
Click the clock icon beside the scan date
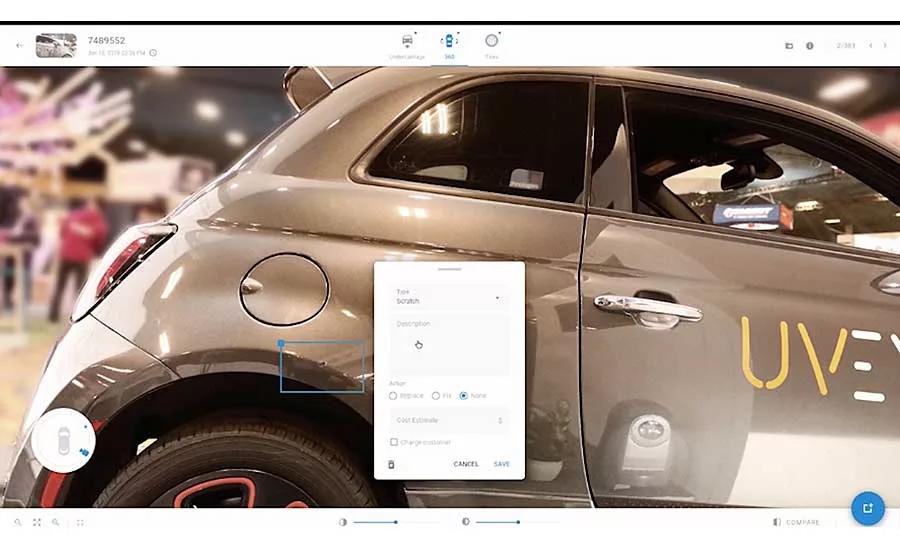(153, 53)
